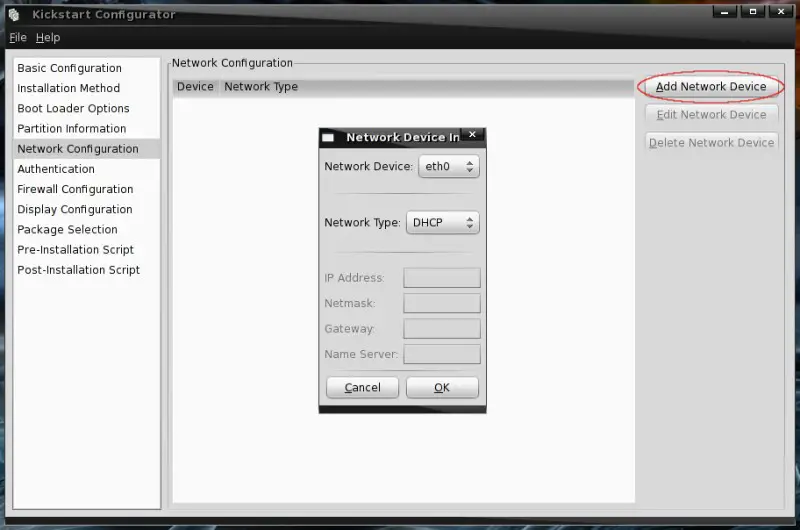Image resolution: width=800 pixels, height=530 pixels.
Task: Click the Gateway input field
Action: tap(442, 329)
